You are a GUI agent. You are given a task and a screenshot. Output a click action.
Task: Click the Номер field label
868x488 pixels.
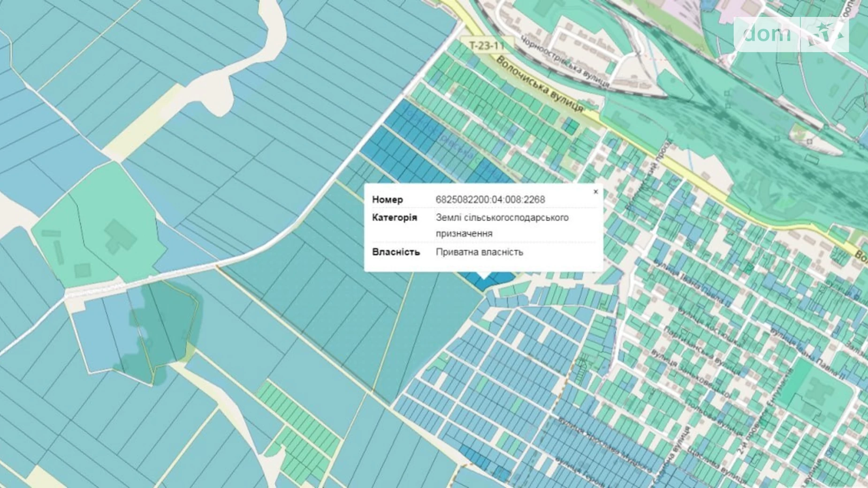coord(387,200)
